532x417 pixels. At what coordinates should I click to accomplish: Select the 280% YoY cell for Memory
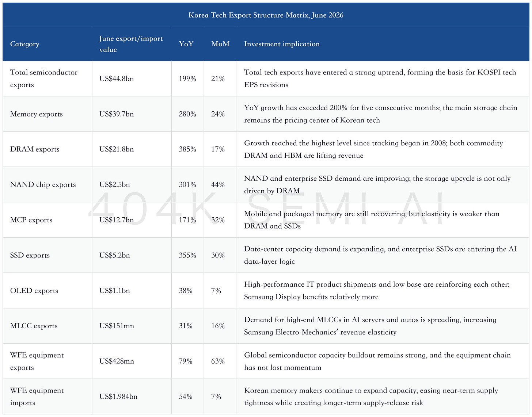(187, 114)
